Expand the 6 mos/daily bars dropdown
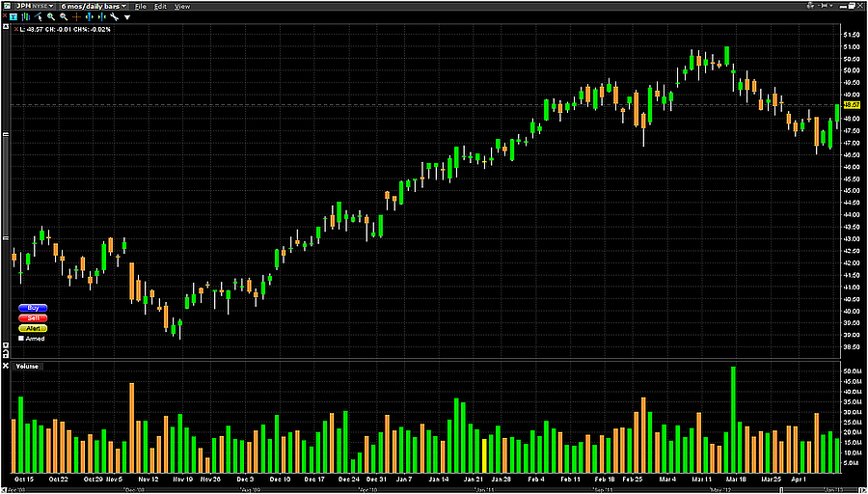This screenshot has width=868, height=494. tap(95, 6)
